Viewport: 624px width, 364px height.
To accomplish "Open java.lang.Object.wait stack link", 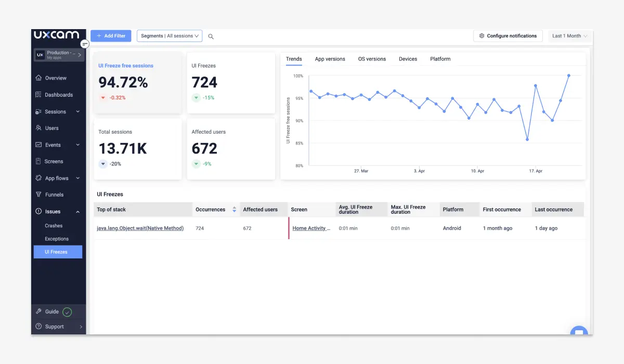I will point(140,228).
